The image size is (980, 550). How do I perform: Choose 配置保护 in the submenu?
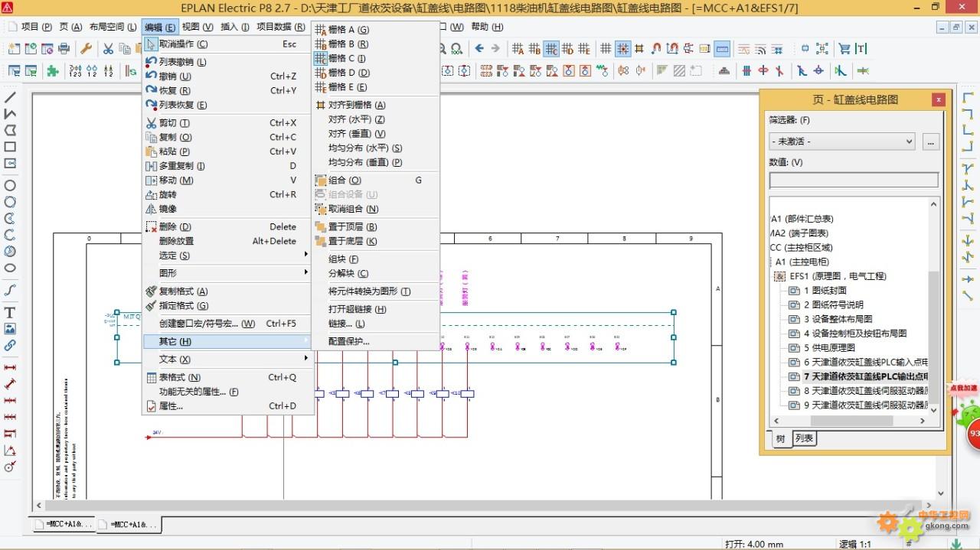pyautogui.click(x=377, y=341)
